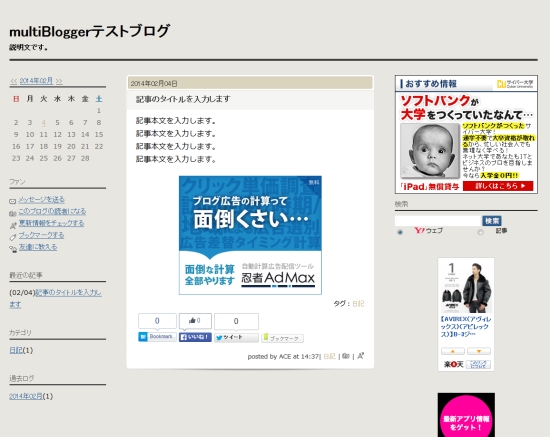Click the search text input field
The width and height of the screenshot is (550, 437).
[x=438, y=221]
